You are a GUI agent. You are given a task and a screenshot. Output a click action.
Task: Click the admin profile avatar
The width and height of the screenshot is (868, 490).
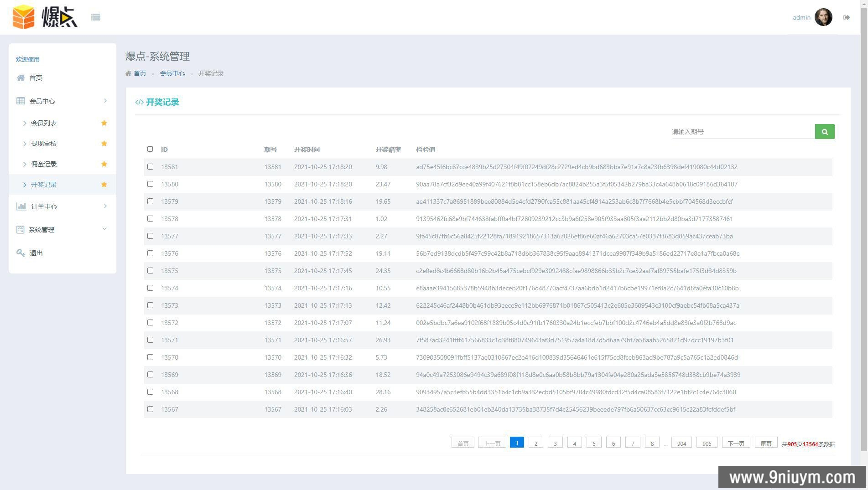coord(823,17)
